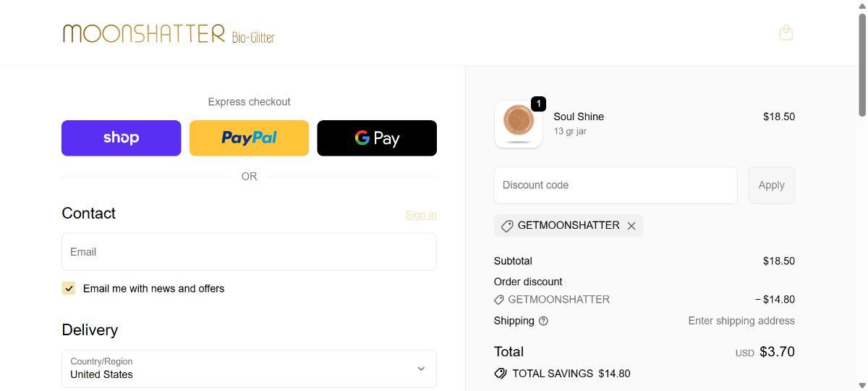The height and width of the screenshot is (391, 868).
Task: Follow the Sign in link
Action: [420, 215]
